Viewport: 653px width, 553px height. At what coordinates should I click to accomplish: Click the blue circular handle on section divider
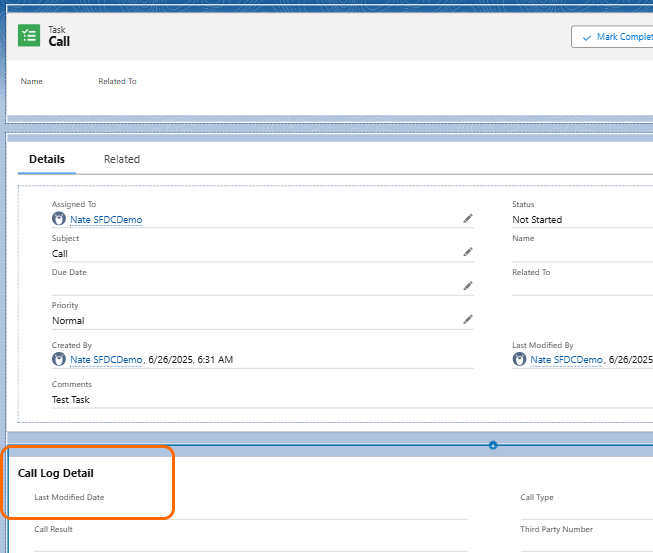(x=493, y=445)
